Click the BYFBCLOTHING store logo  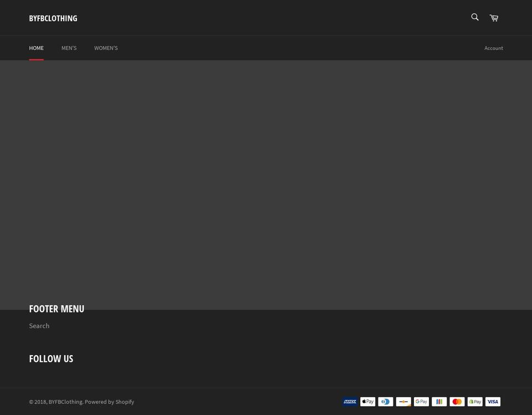(53, 18)
